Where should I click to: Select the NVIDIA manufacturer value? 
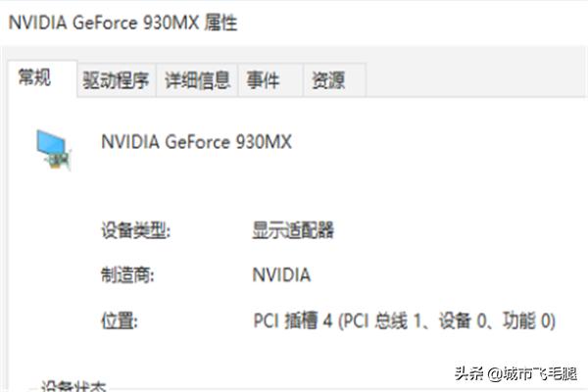click(281, 274)
